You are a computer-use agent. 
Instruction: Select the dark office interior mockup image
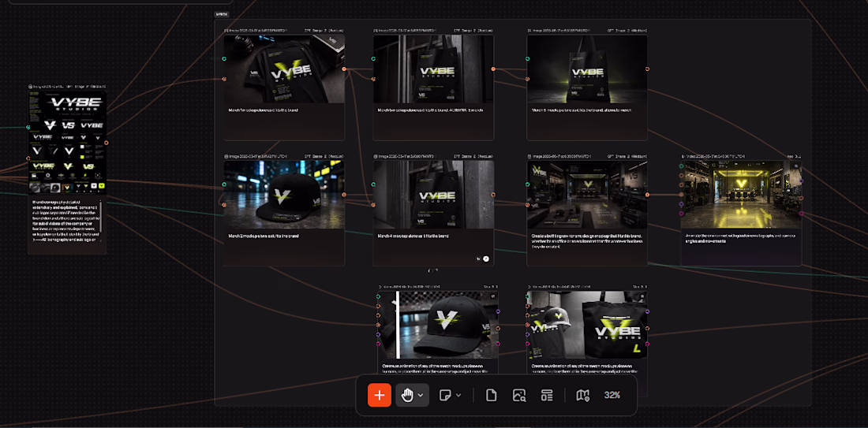pos(587,194)
